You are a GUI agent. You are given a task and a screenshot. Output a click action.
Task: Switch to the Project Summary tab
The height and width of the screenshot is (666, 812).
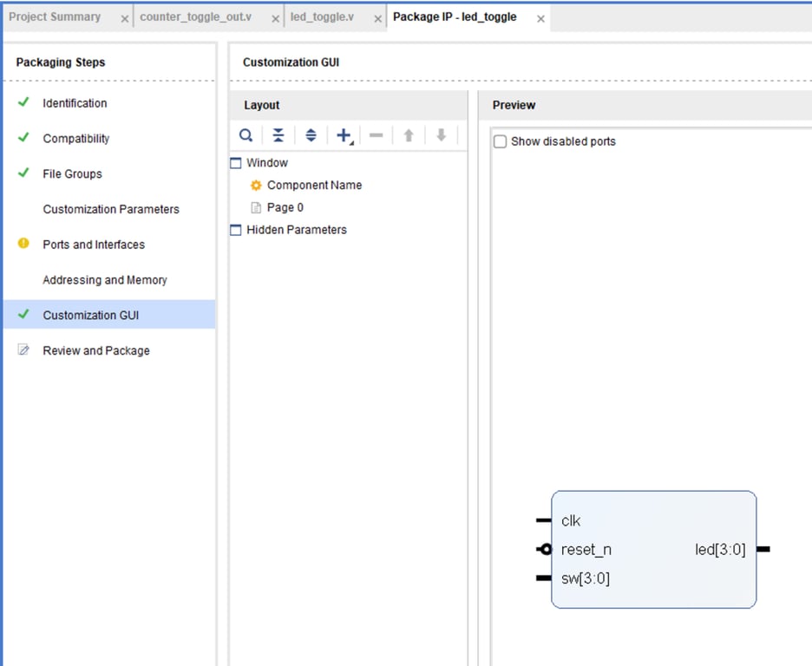pyautogui.click(x=55, y=17)
